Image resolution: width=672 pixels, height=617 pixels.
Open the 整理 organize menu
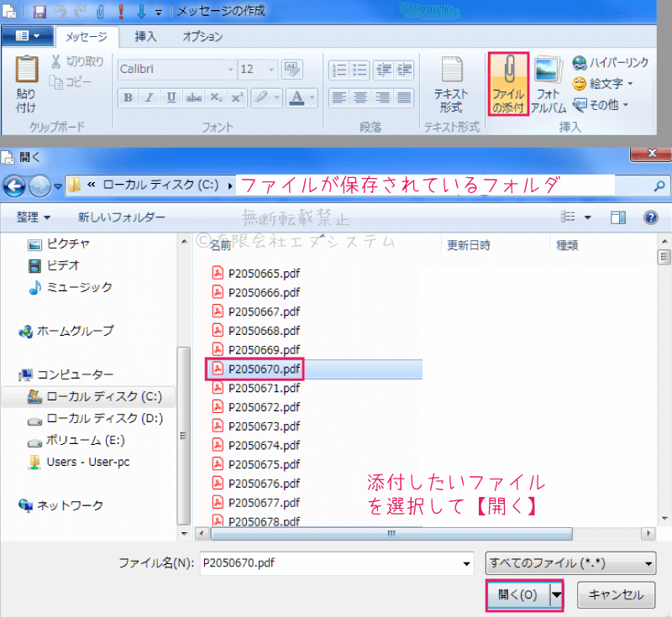[34, 217]
